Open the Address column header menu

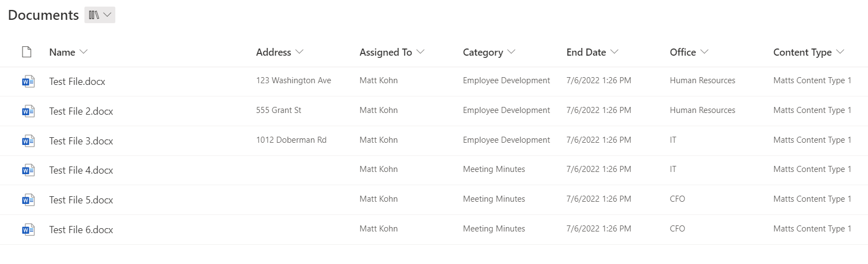coord(280,52)
